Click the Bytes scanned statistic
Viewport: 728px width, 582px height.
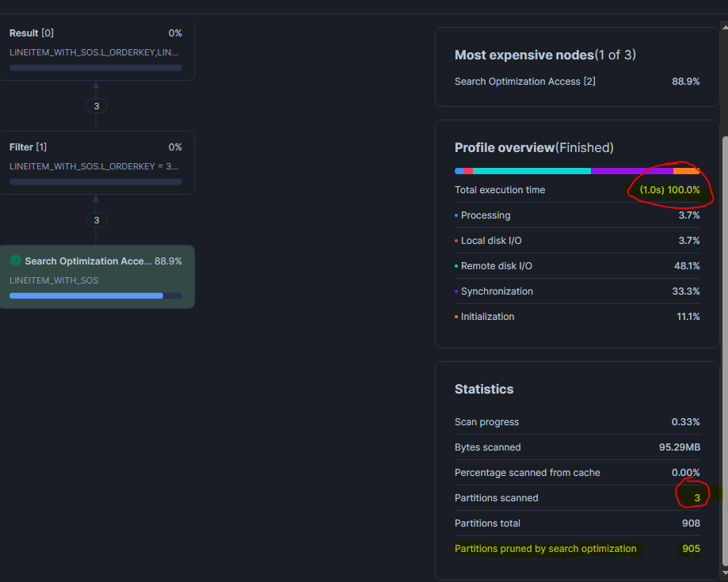click(577, 447)
